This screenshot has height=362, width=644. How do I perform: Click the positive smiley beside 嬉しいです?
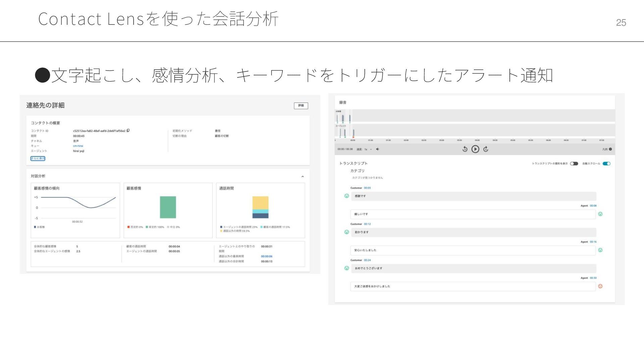[x=600, y=214]
